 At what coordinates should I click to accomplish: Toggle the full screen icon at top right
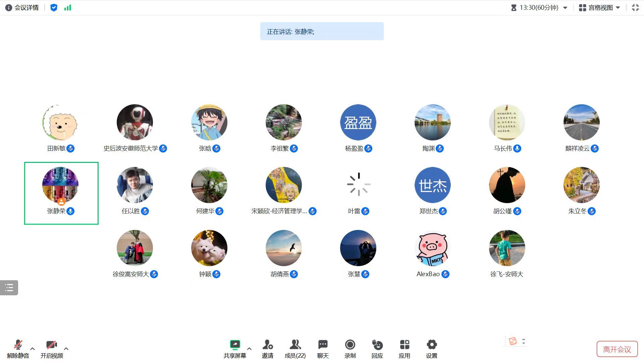[x=635, y=8]
